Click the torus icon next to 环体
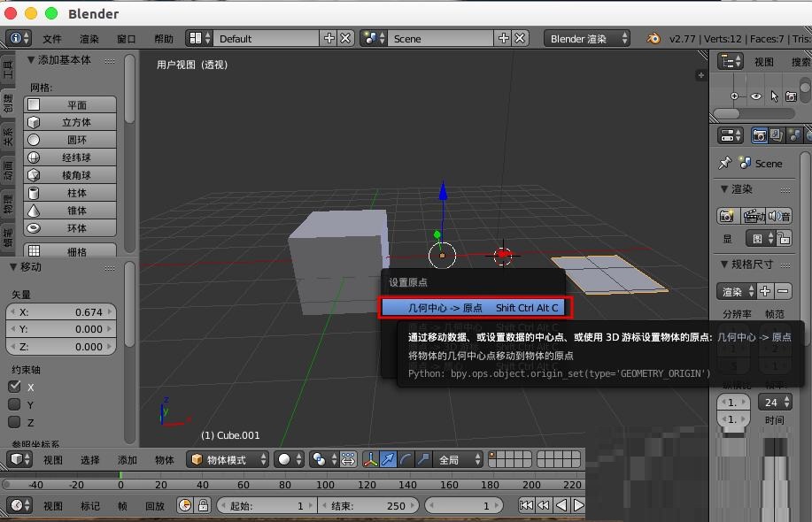Screen dimensions: 812x522 click(34, 228)
